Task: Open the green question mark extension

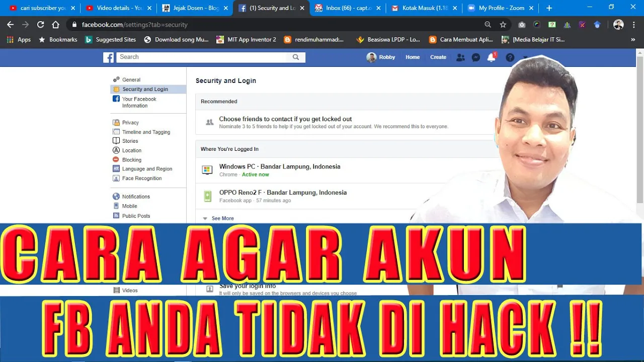Action: [x=552, y=25]
